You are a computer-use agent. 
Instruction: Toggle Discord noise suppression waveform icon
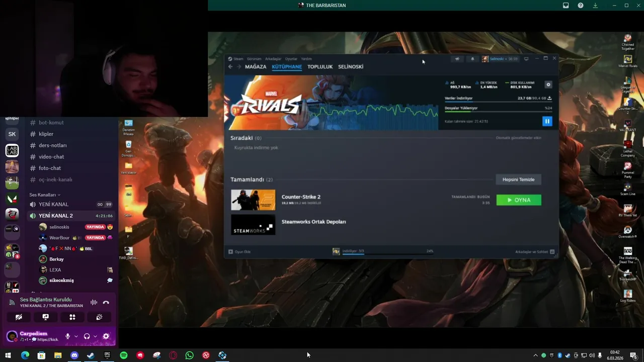coord(94,302)
